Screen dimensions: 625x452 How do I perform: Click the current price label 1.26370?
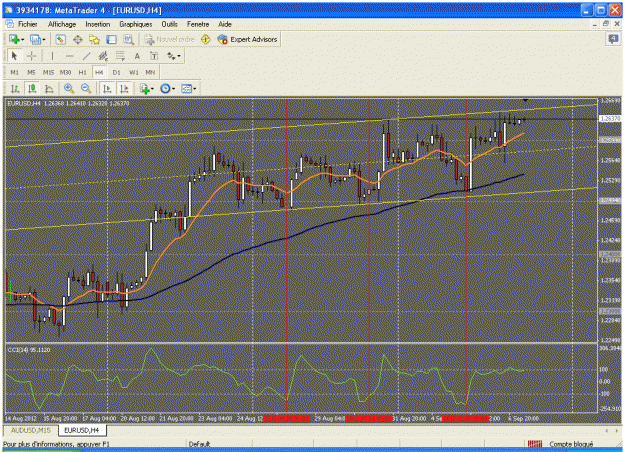[x=610, y=119]
